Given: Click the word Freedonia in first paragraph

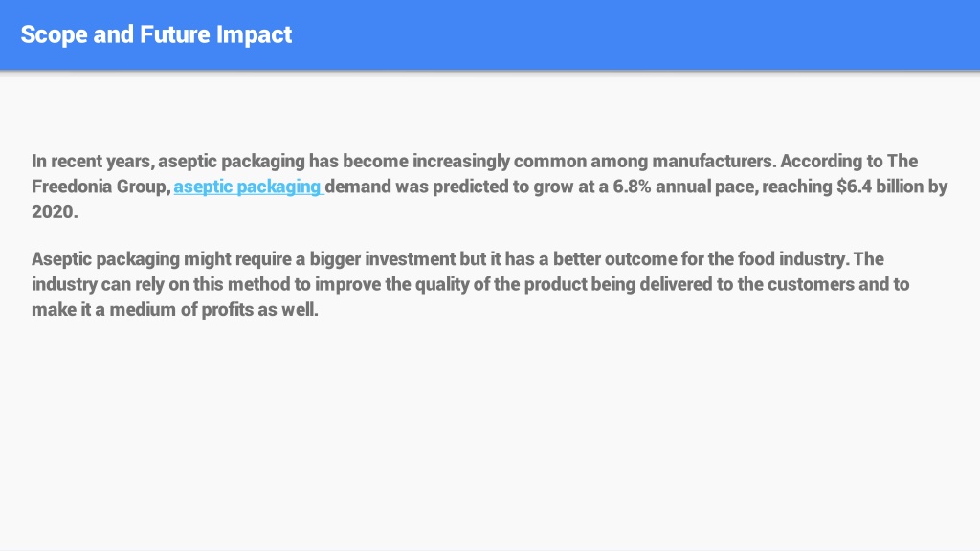Looking at the screenshot, I should click(63, 187).
